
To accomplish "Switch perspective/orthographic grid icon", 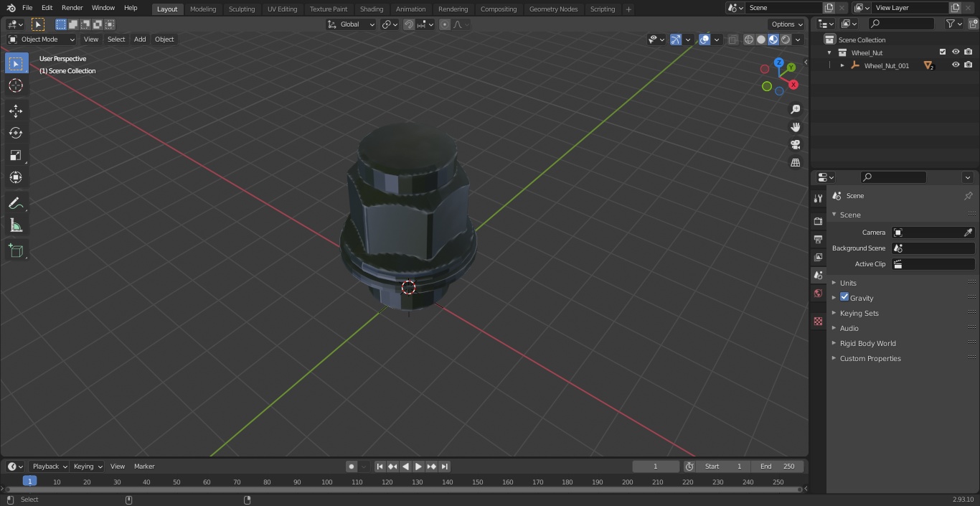I will coord(795,163).
